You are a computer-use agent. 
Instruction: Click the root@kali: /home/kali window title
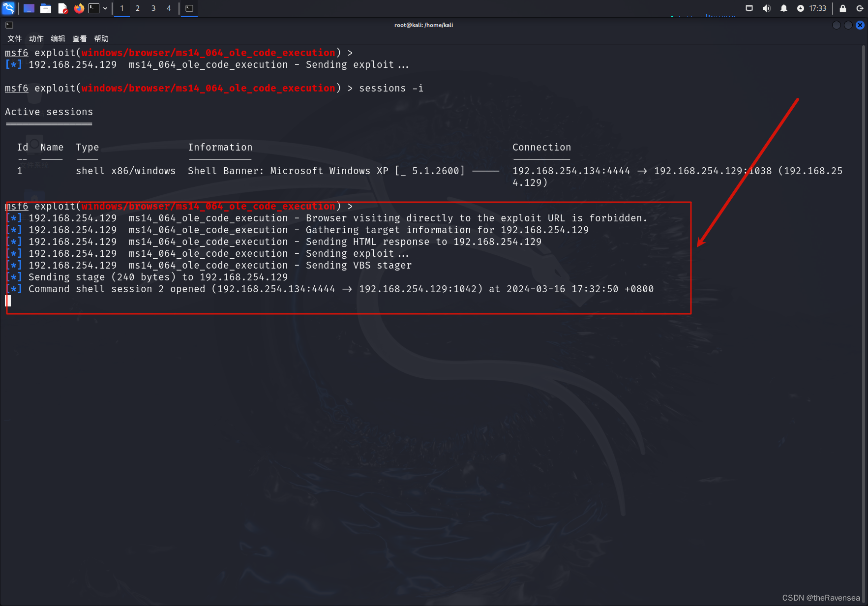[x=423, y=25]
